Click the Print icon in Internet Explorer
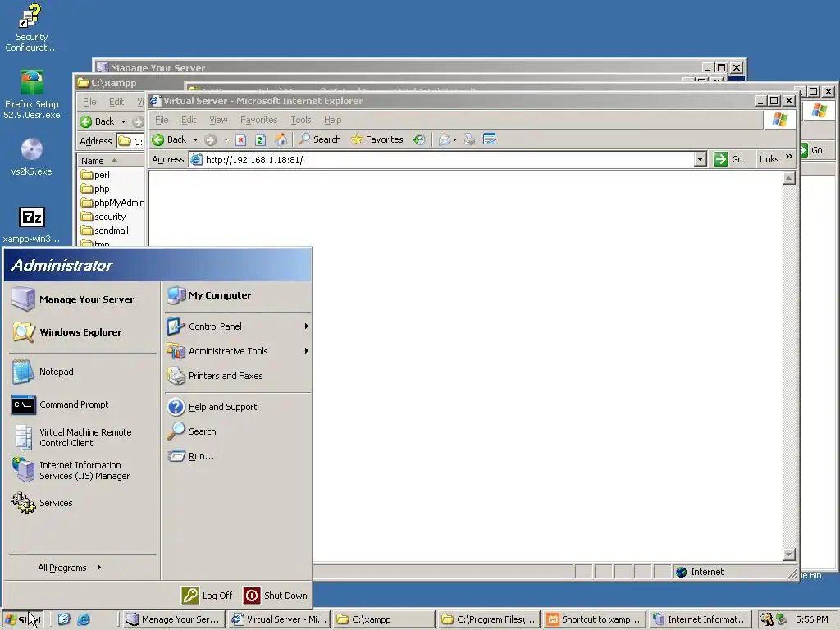 470,139
